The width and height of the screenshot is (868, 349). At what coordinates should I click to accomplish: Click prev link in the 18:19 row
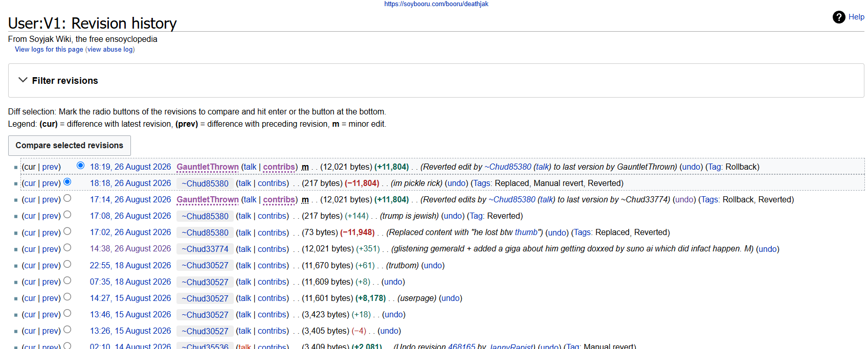50,167
